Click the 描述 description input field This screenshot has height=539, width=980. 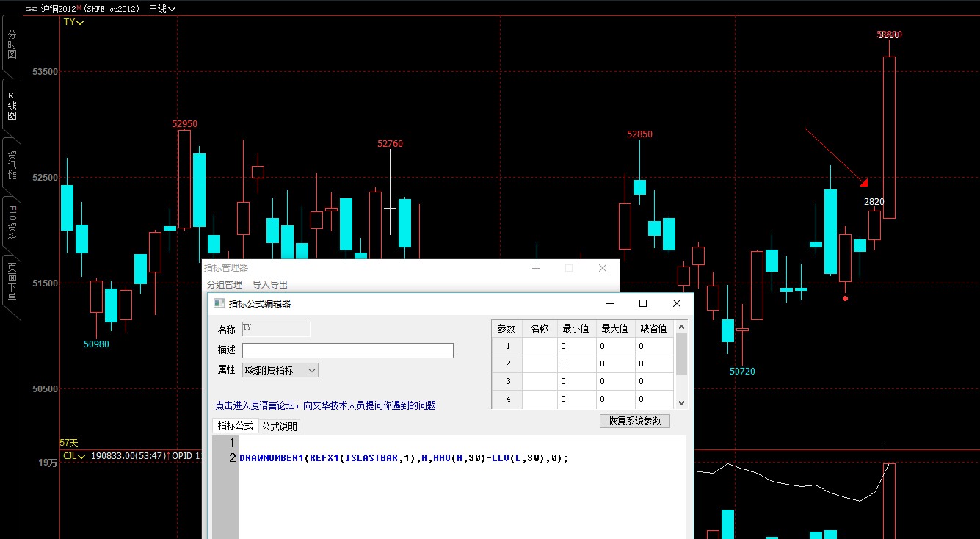347,351
